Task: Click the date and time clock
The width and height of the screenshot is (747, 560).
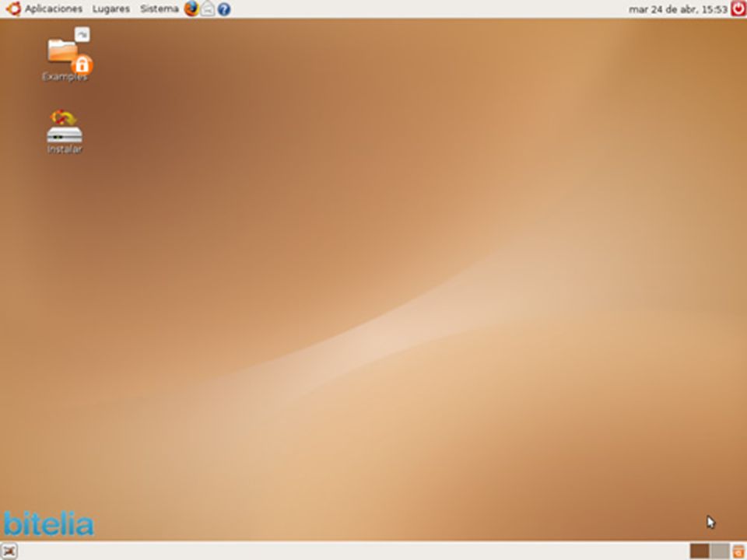Action: pos(678,9)
